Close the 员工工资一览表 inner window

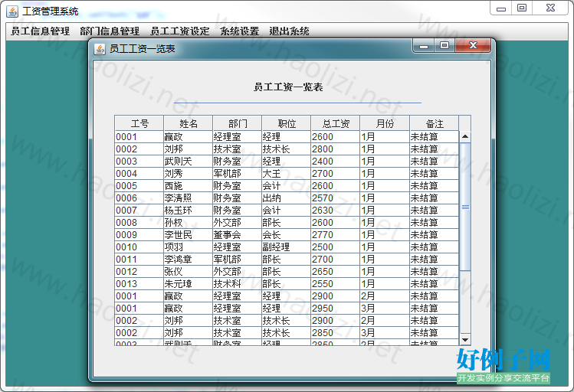[473, 47]
